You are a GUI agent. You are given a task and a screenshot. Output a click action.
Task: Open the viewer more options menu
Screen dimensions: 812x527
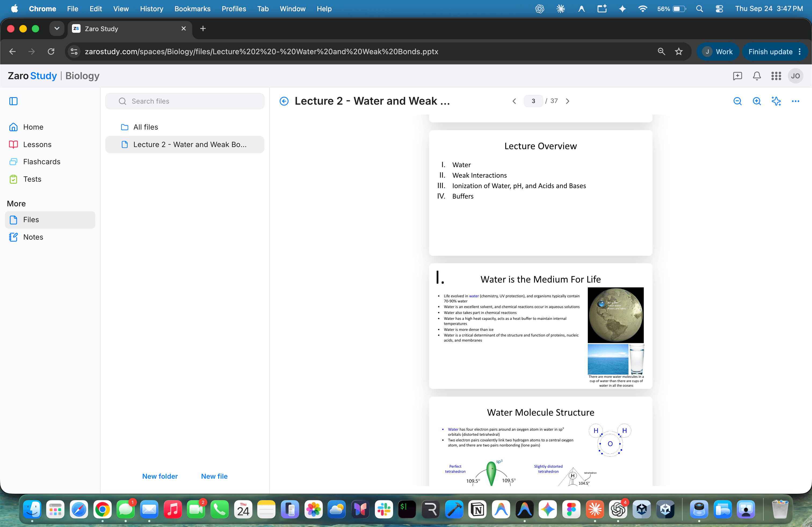pos(795,101)
